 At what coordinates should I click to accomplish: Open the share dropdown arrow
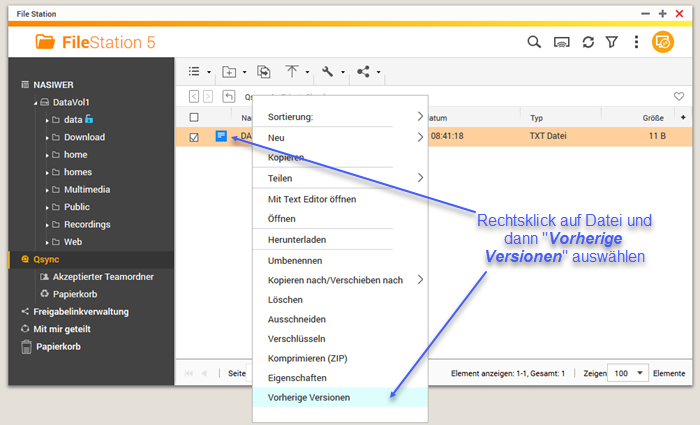point(378,72)
